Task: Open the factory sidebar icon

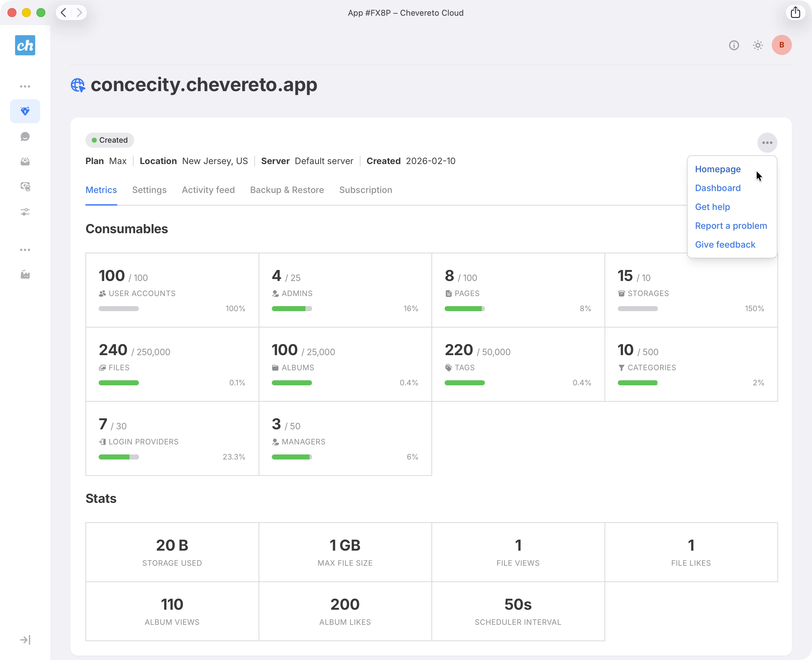Action: tap(25, 274)
